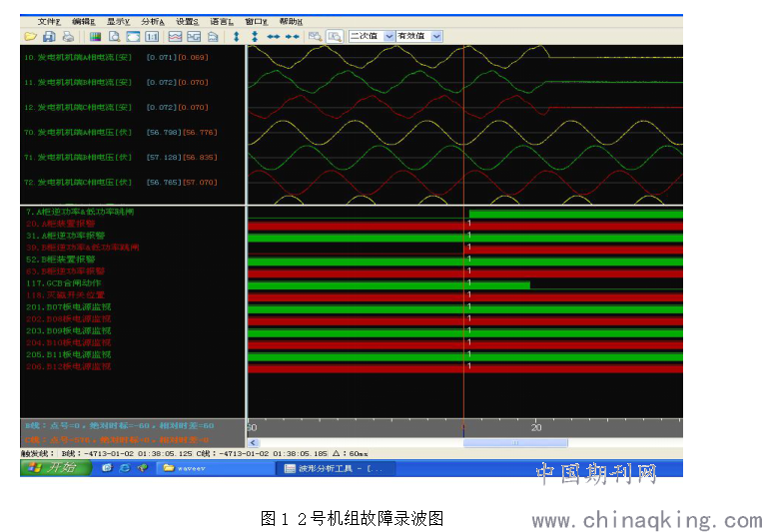The image size is (762, 532).
Task: Click the 波形分析工具 taskbar button
Action: [x=336, y=468]
